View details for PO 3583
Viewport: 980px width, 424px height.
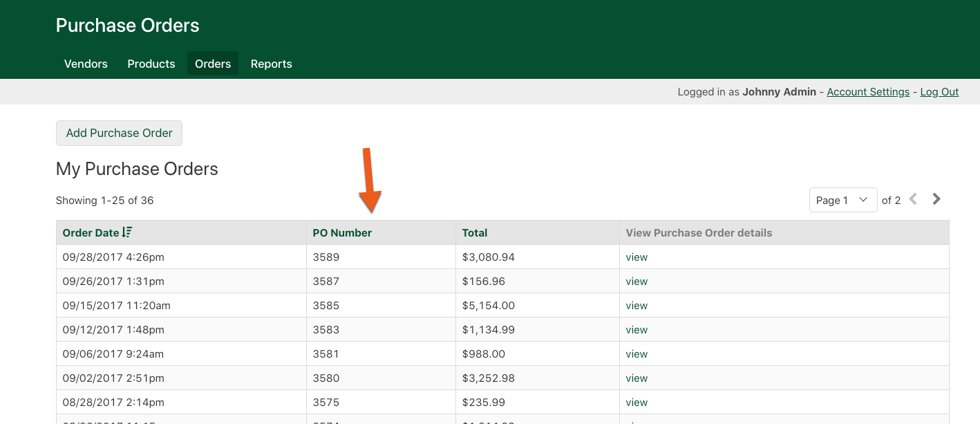tap(637, 330)
